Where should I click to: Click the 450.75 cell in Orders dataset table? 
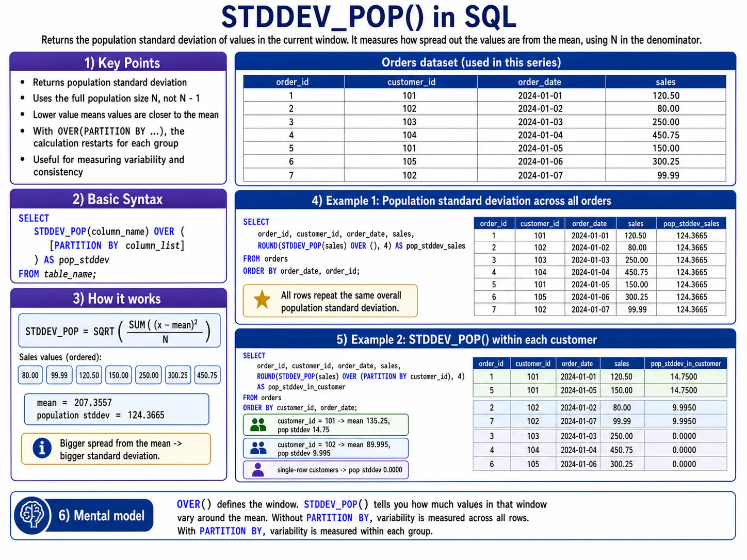(x=665, y=135)
